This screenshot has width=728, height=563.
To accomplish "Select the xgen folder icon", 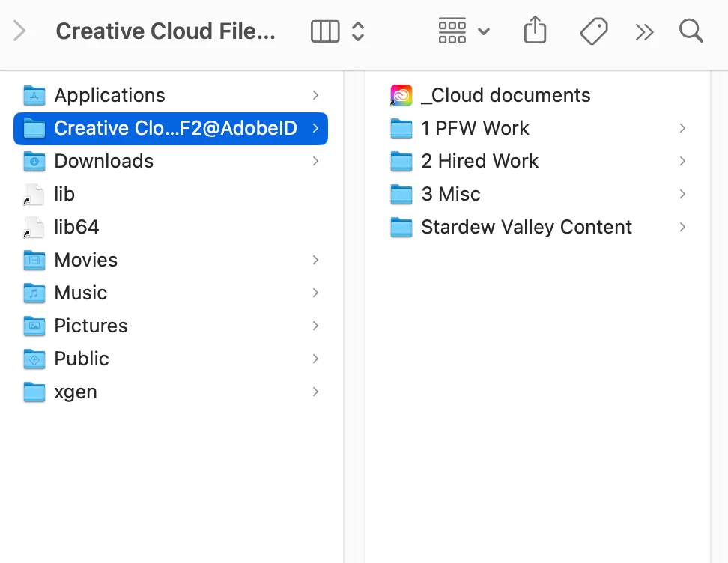I will click(x=34, y=392).
